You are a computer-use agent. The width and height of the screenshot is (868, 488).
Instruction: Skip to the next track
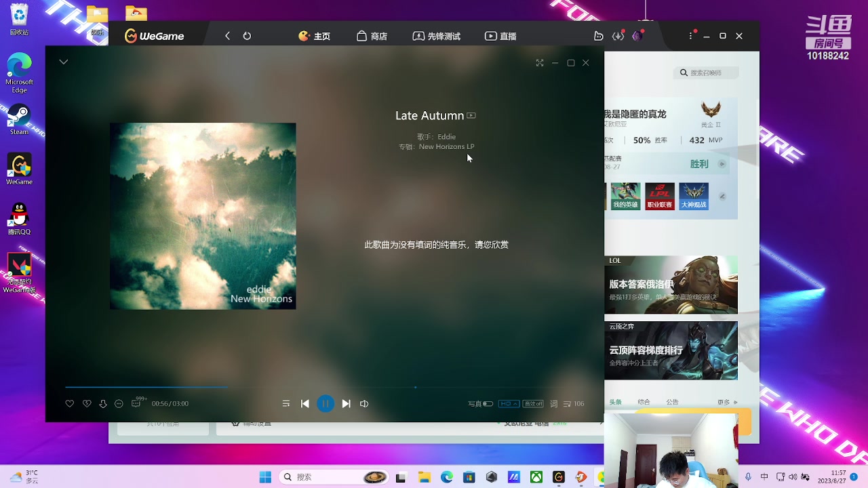click(x=346, y=404)
